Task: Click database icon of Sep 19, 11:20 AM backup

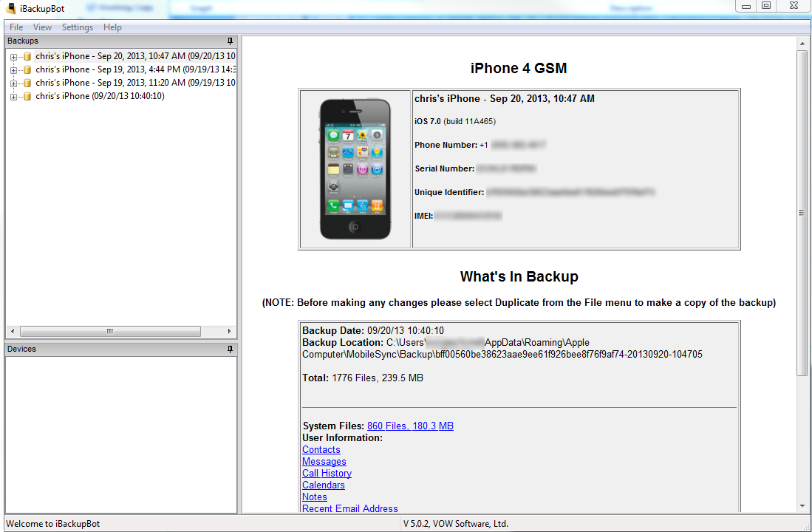Action: [x=27, y=83]
